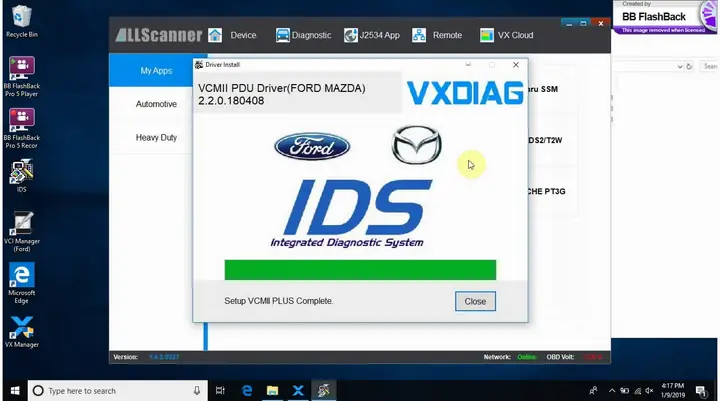
Task: Open the J2534 App tab
Action: tap(380, 35)
